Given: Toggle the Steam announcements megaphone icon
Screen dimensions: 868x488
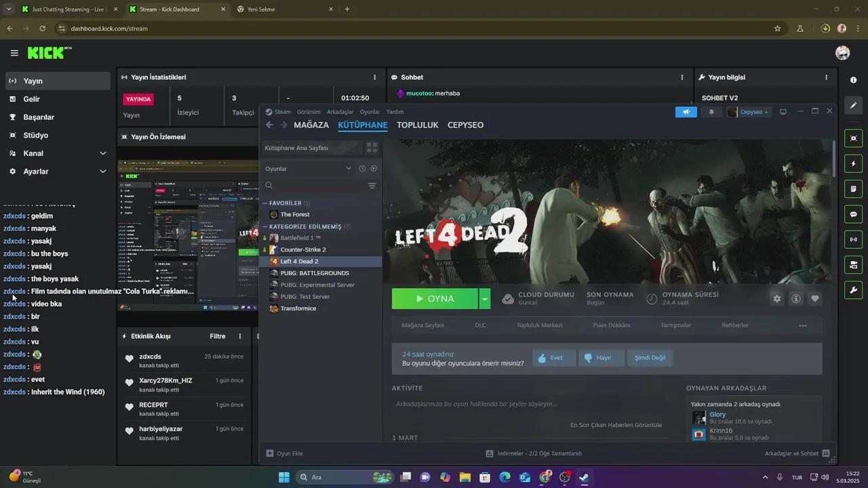Looking at the screenshot, I should pyautogui.click(x=686, y=112).
